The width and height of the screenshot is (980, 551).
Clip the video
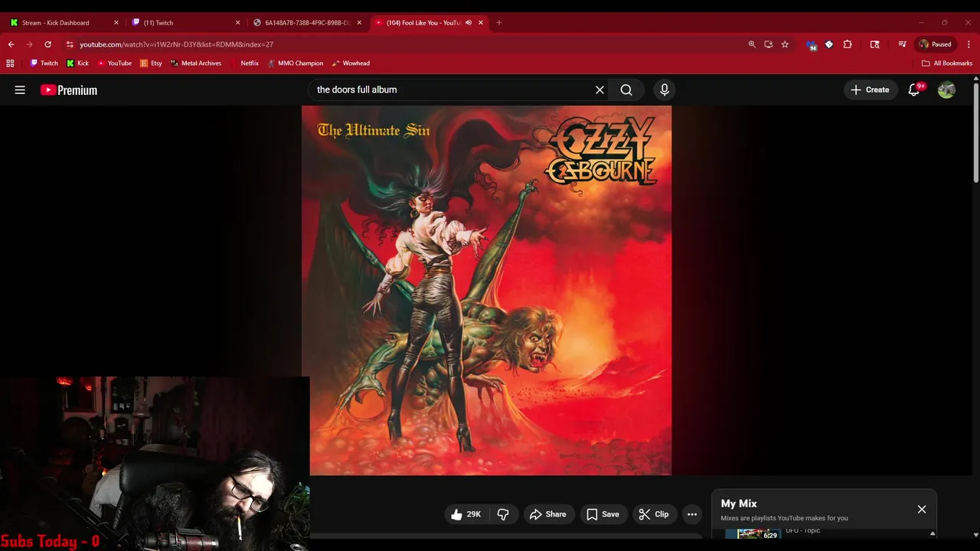point(654,514)
